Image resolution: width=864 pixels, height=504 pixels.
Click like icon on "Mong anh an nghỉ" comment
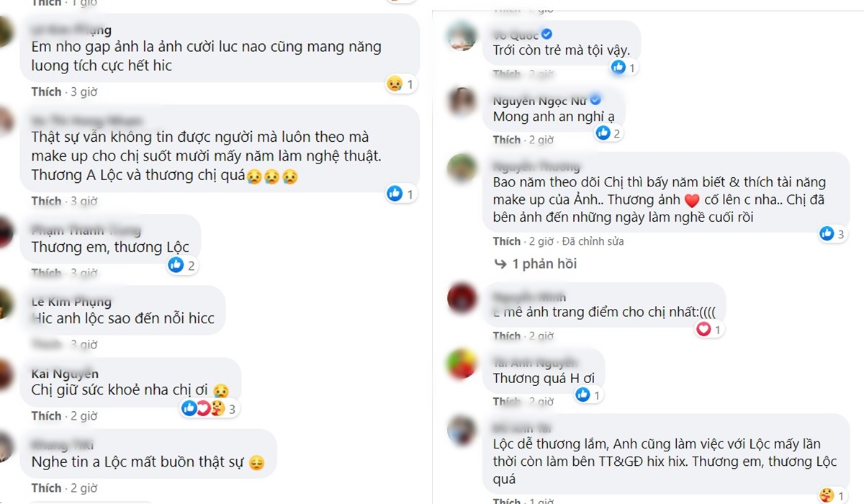(x=603, y=132)
